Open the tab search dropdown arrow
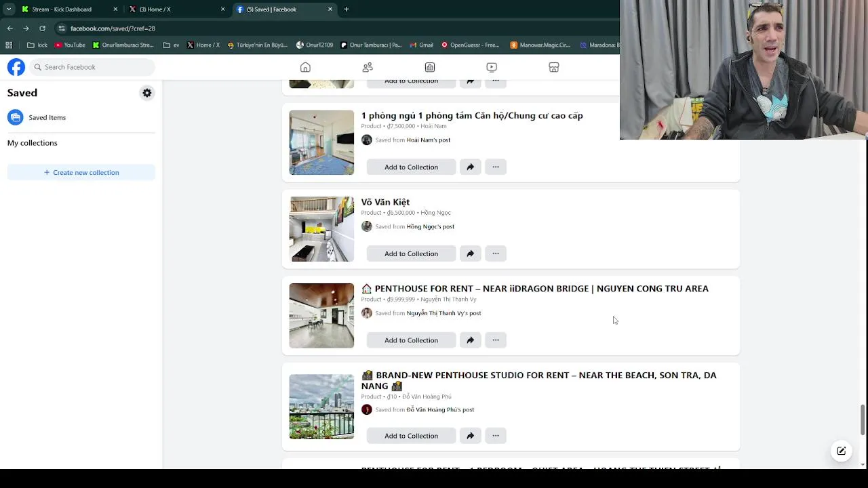Screen dimensions: 868x488 coord(9,9)
